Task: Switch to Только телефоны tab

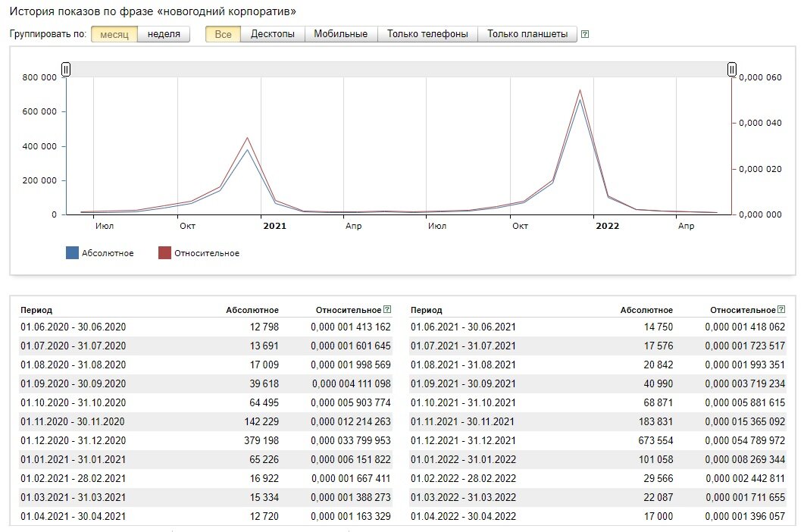Action: 427,34
